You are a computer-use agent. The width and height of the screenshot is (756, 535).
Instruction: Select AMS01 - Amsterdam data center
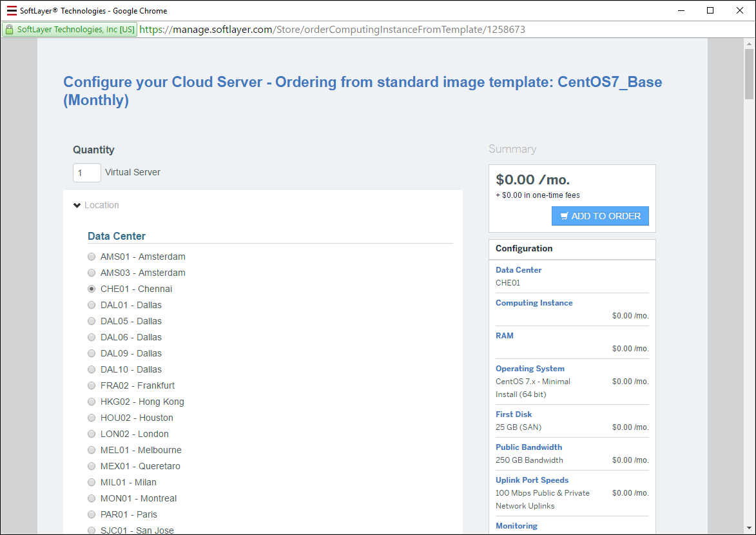click(92, 257)
